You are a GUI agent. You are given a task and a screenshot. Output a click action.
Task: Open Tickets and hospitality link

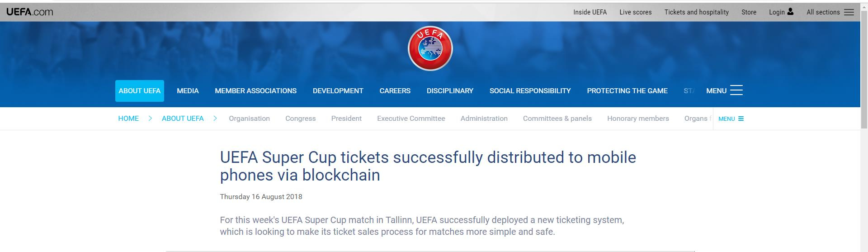[x=696, y=12]
